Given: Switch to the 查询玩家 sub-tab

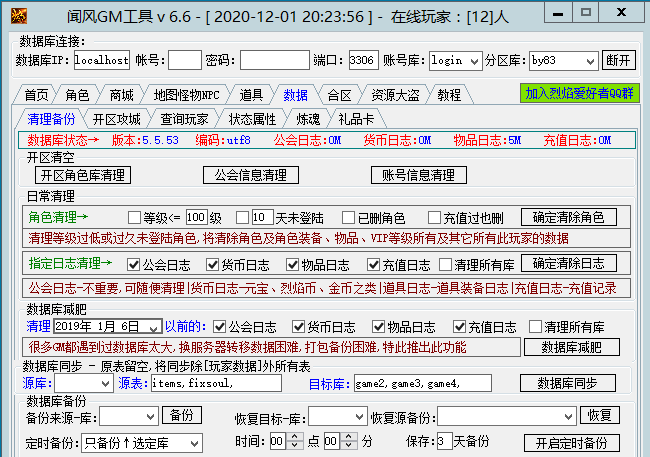Looking at the screenshot, I should pos(184,119).
